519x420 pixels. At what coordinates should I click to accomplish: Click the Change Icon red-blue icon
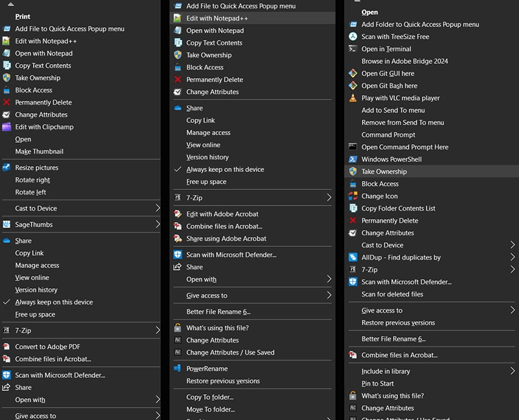point(353,196)
